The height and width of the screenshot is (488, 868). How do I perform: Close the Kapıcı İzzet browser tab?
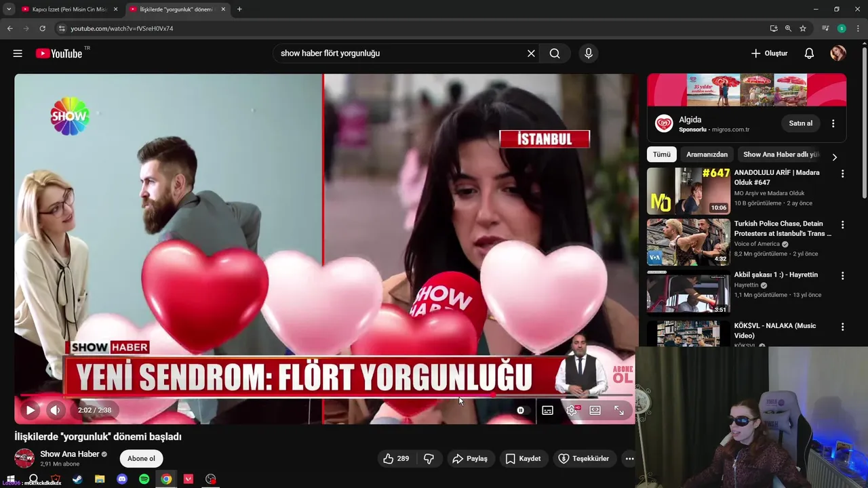click(116, 9)
